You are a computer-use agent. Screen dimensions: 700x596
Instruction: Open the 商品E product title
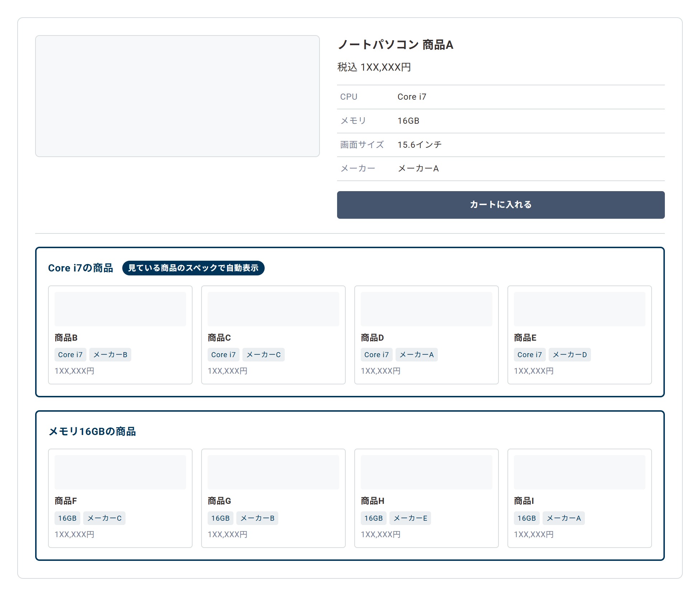click(x=525, y=337)
